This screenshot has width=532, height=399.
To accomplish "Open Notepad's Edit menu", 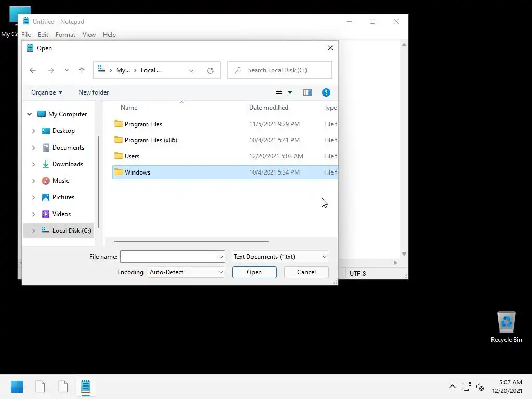I will pos(43,35).
